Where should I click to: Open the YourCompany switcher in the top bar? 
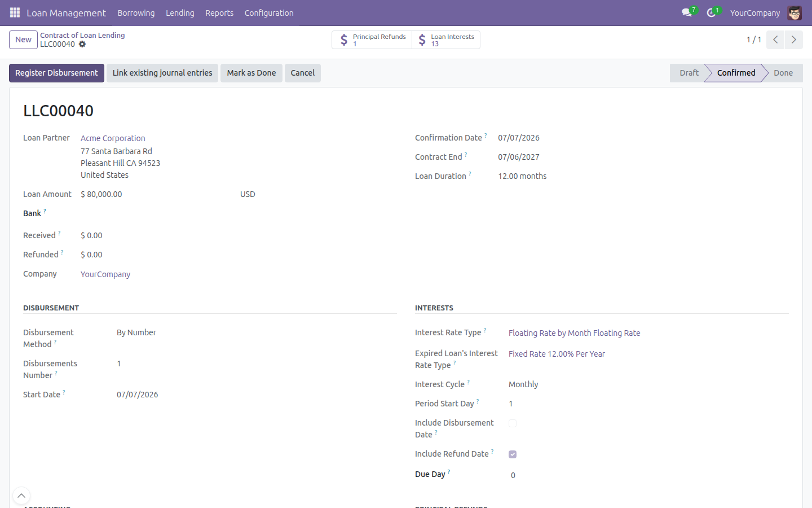tap(755, 12)
